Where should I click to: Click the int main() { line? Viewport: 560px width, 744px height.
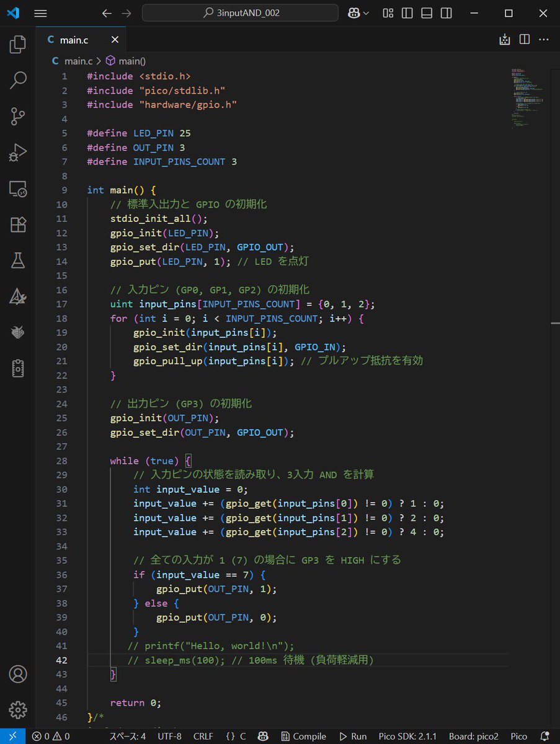click(122, 190)
